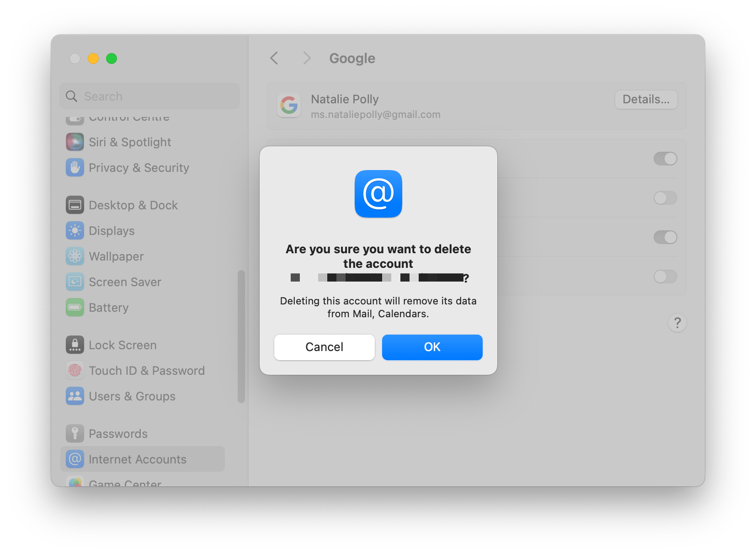Viewport: 756px width, 554px height.
Task: Flip the topmost Google service toggle
Action: [665, 159]
